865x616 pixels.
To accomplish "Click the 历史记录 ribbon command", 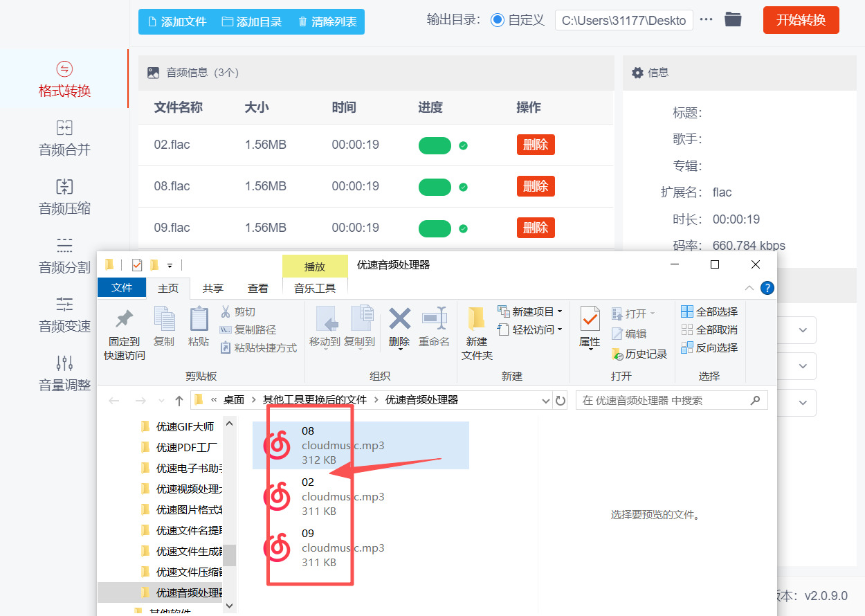I will [639, 354].
